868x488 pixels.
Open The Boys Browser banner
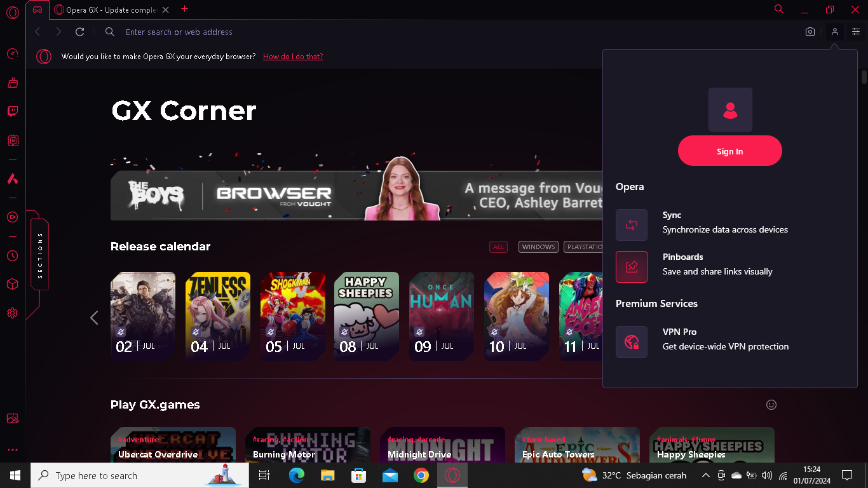pos(356,196)
